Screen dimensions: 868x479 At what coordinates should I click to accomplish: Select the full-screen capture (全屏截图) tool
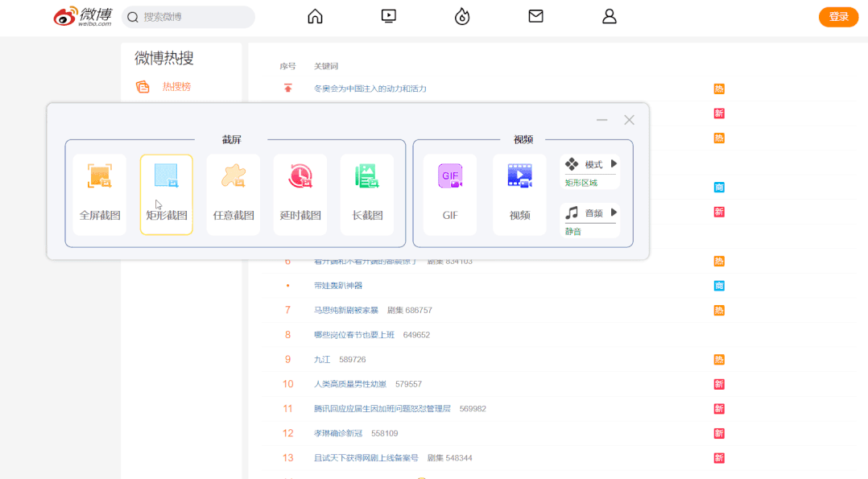(x=100, y=194)
